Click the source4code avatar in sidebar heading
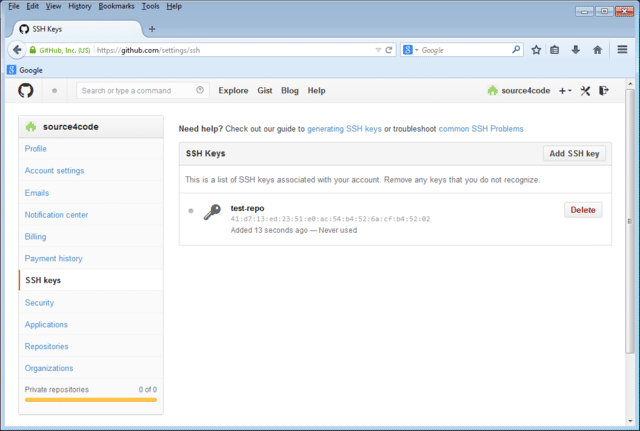This screenshot has width=640, height=431. [31, 127]
